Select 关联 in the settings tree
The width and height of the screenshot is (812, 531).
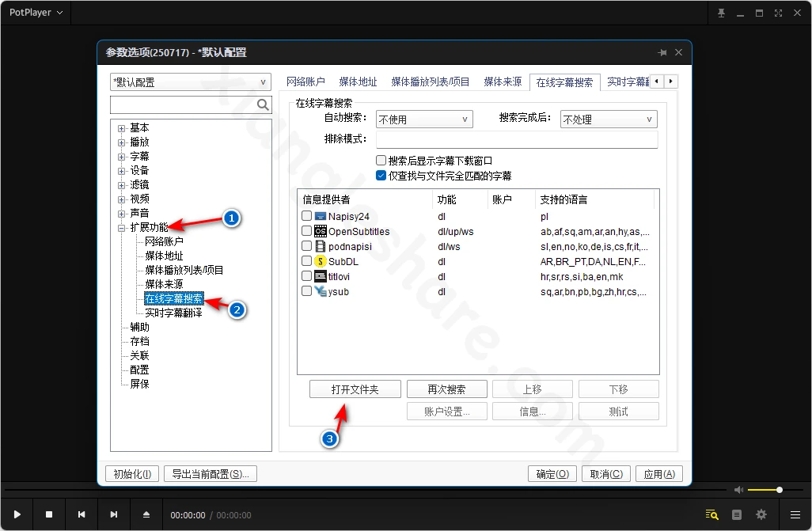pyautogui.click(x=140, y=355)
